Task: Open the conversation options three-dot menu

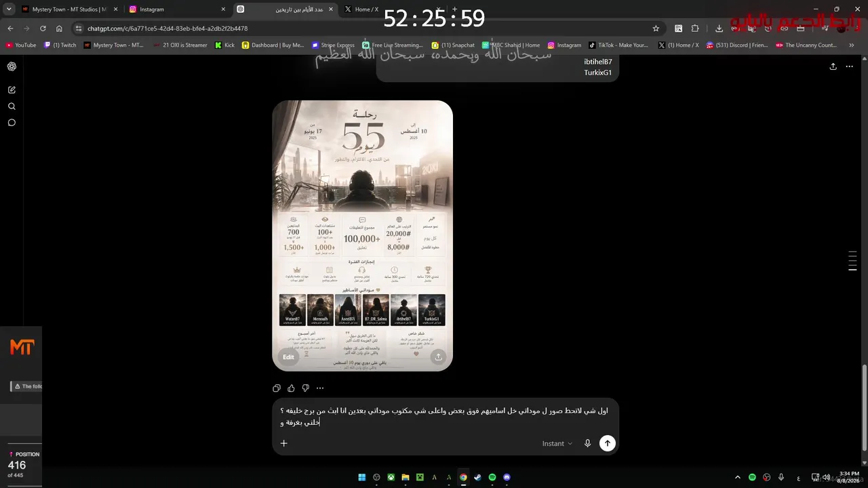Action: tap(849, 66)
